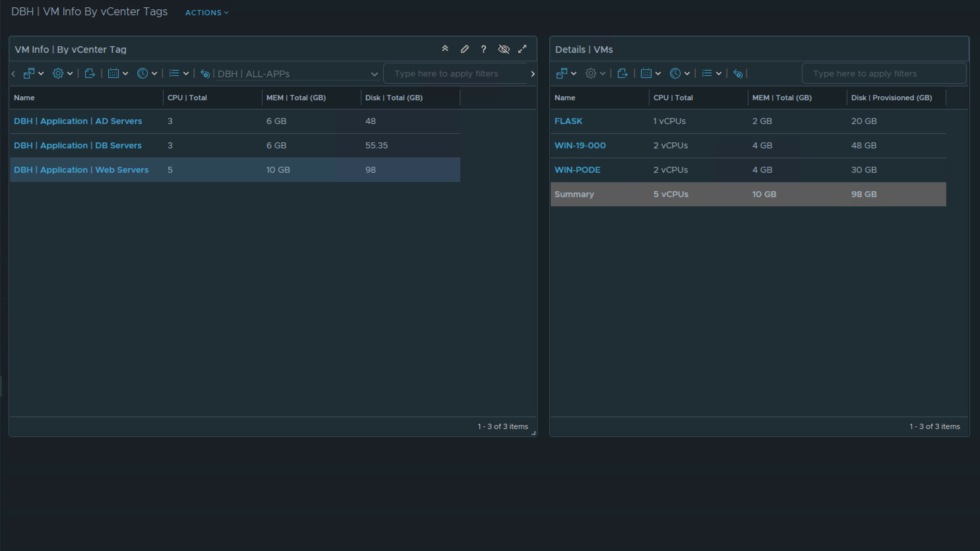Sort by Disk | Total (GB) column header
Viewport: 980px width, 551px height.
pos(394,98)
